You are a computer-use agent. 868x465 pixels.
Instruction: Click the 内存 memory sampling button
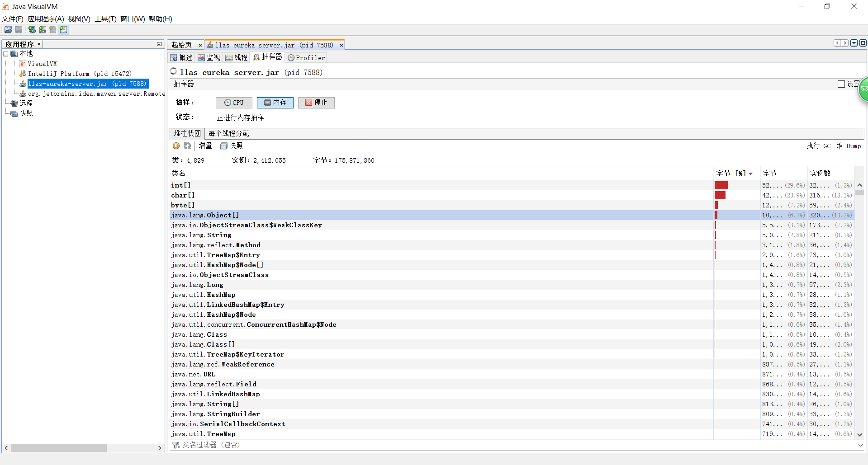click(275, 103)
